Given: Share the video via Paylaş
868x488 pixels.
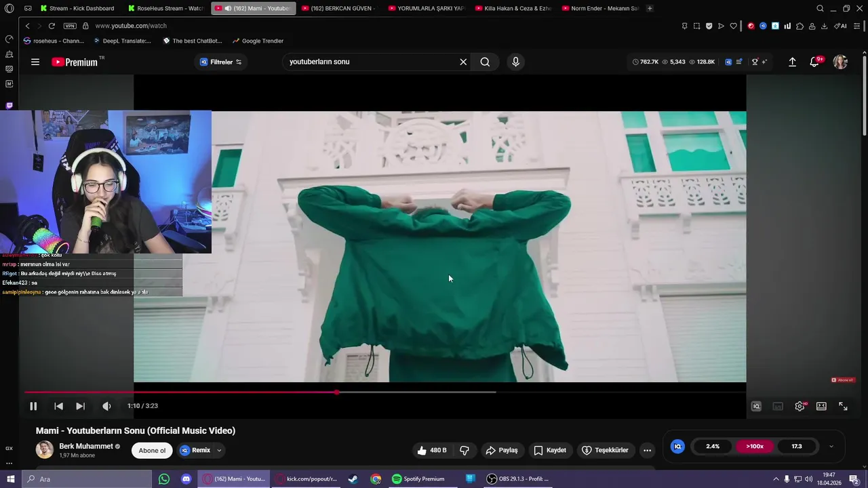Looking at the screenshot, I should point(502,450).
